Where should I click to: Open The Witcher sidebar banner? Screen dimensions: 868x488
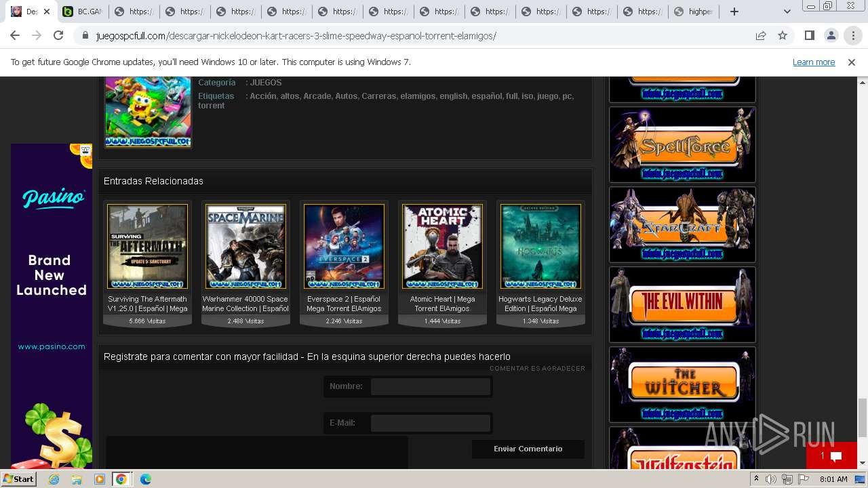coord(682,384)
